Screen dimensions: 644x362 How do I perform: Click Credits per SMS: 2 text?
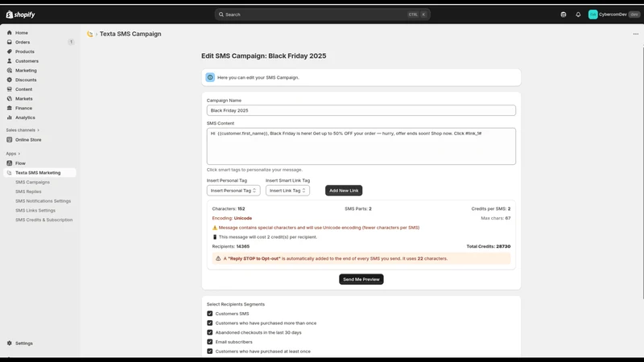(491, 209)
